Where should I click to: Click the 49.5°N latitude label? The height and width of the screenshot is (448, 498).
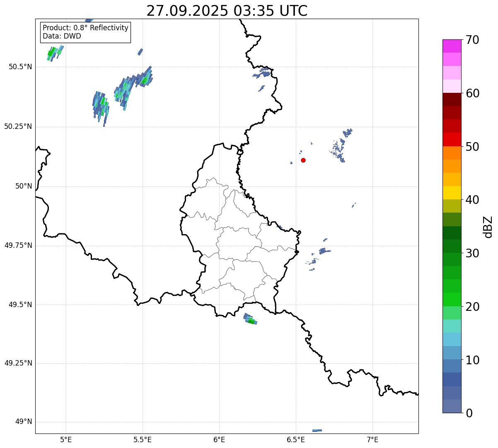(20, 305)
